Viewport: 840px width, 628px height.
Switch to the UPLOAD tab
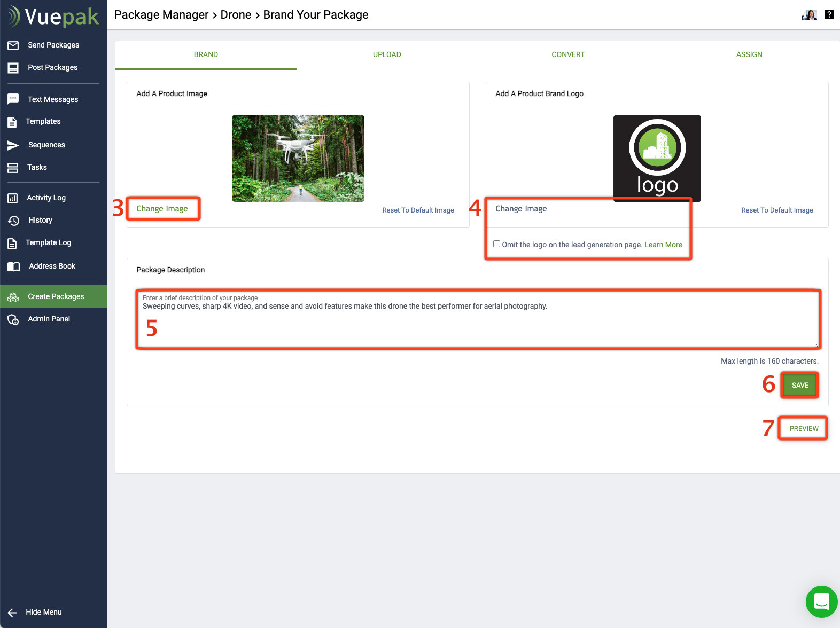click(387, 54)
